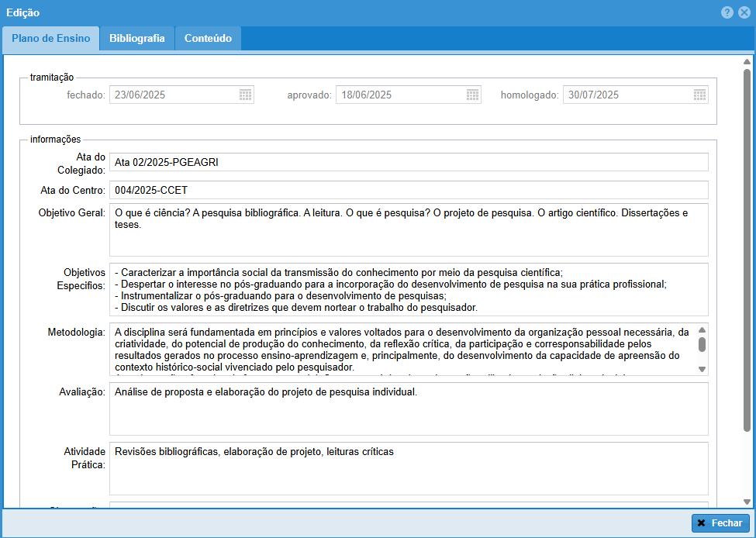
Task: Click the main panel scroll up arrow
Action: (747, 61)
